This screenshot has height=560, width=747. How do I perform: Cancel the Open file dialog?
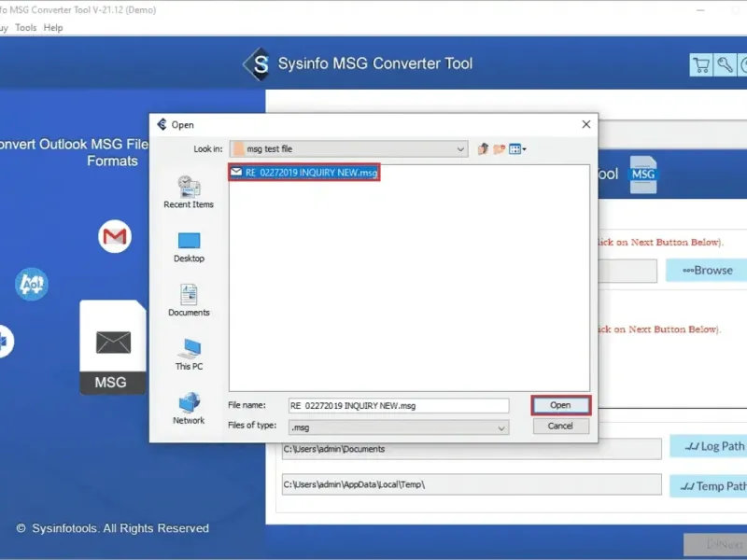[561, 427]
